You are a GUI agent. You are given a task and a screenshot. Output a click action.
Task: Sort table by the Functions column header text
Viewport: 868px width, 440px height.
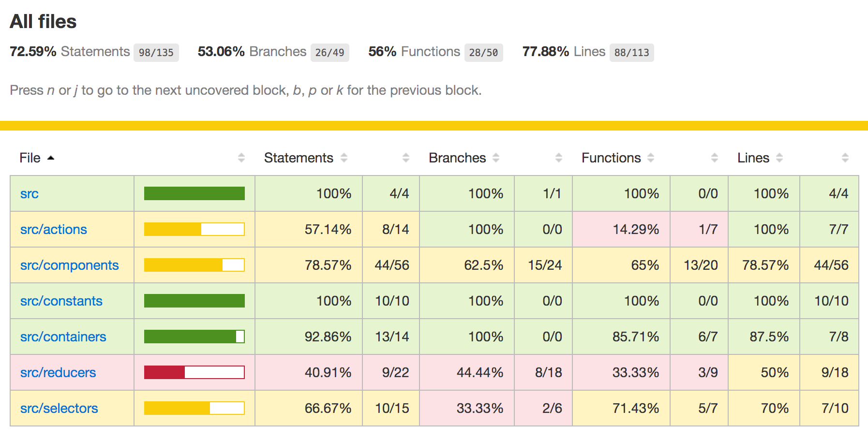[x=611, y=158]
